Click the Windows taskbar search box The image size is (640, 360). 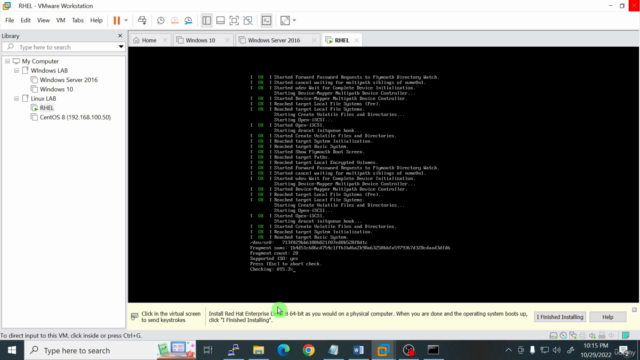click(x=110, y=350)
